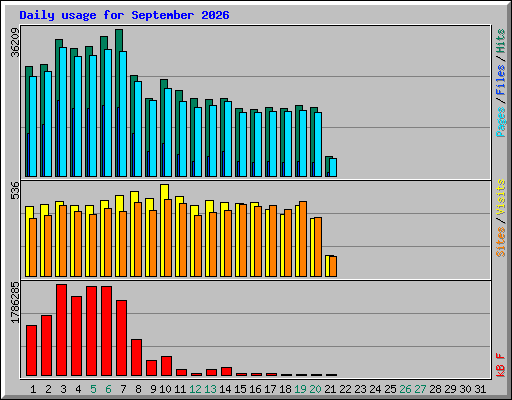
Task: Select day label 18 on the x-axis
Action: (285, 389)
